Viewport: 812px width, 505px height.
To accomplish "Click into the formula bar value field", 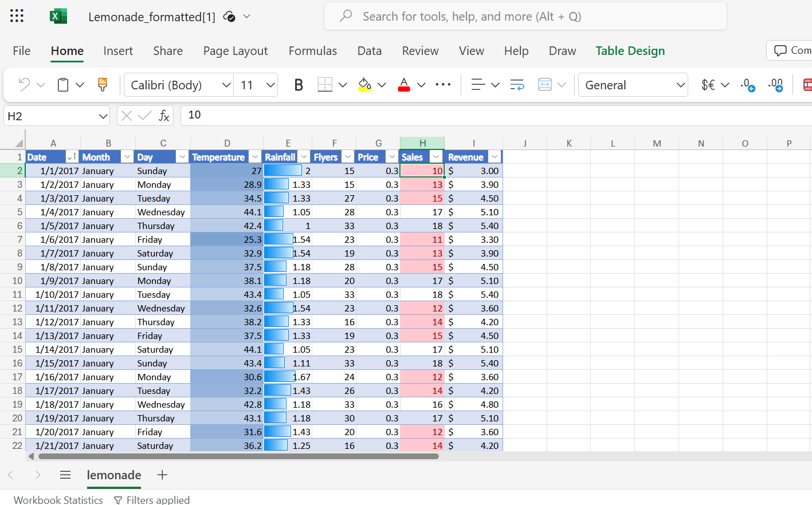I will coord(496,115).
